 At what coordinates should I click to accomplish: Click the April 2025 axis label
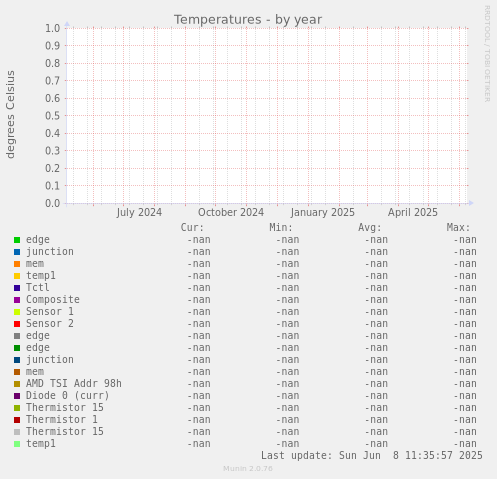[413, 212]
